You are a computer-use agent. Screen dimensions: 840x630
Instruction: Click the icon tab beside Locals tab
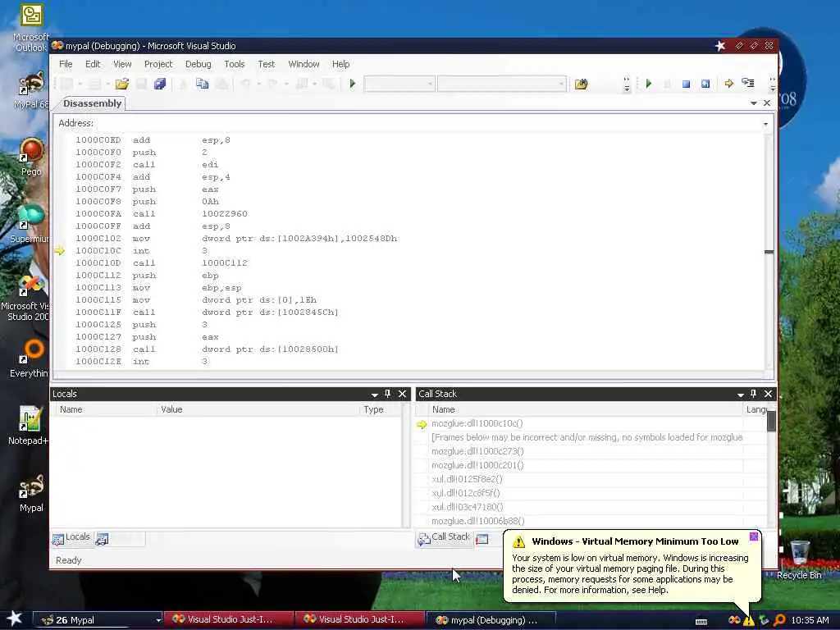pos(102,539)
